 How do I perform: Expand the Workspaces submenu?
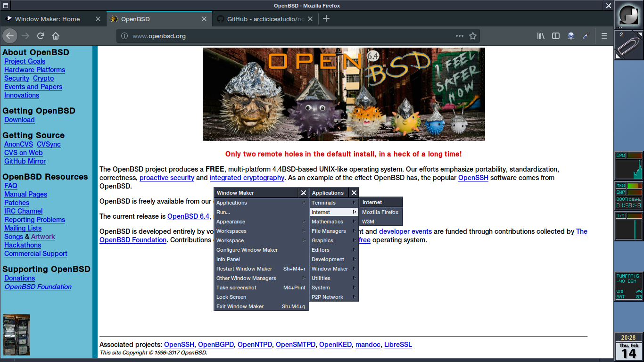(x=261, y=231)
